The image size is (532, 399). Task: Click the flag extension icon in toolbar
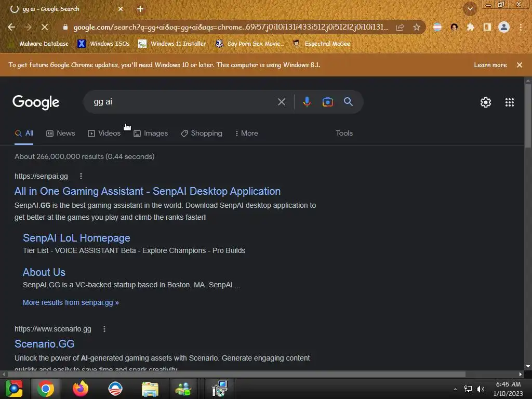click(x=437, y=27)
